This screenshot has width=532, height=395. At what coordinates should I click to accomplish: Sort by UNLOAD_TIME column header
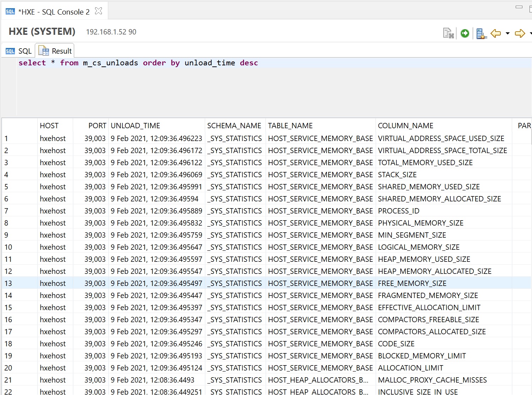point(135,126)
